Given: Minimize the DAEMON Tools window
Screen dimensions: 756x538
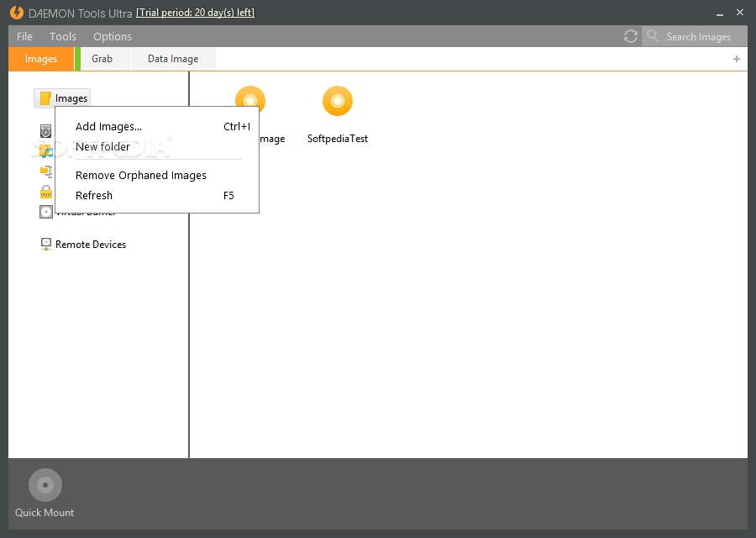Looking at the screenshot, I should point(720,13).
